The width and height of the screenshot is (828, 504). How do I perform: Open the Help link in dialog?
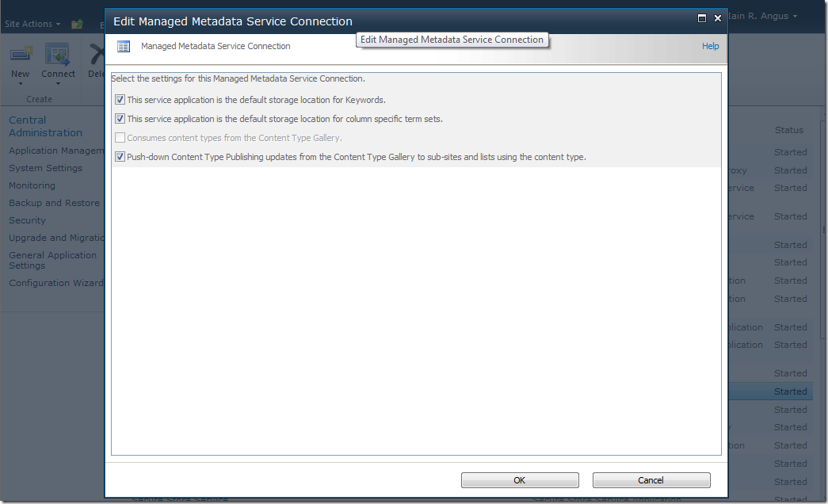pos(710,46)
